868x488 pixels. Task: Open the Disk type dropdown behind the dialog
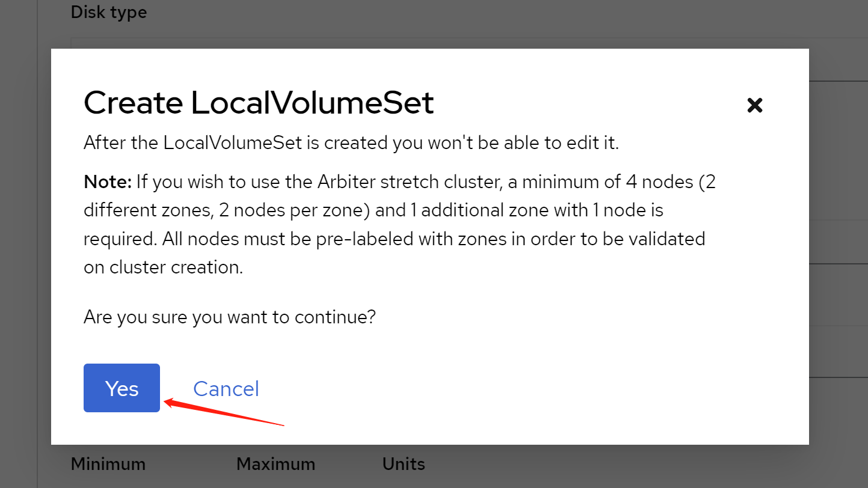(x=421, y=42)
